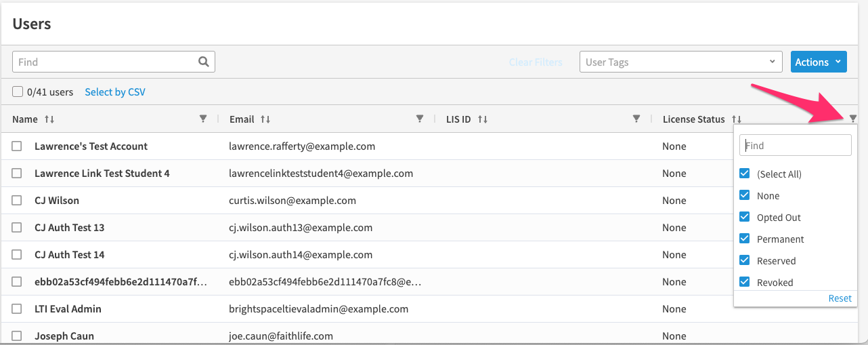Uncheck the Opted Out filter checkbox
Screen dimensions: 868x345
tap(745, 217)
